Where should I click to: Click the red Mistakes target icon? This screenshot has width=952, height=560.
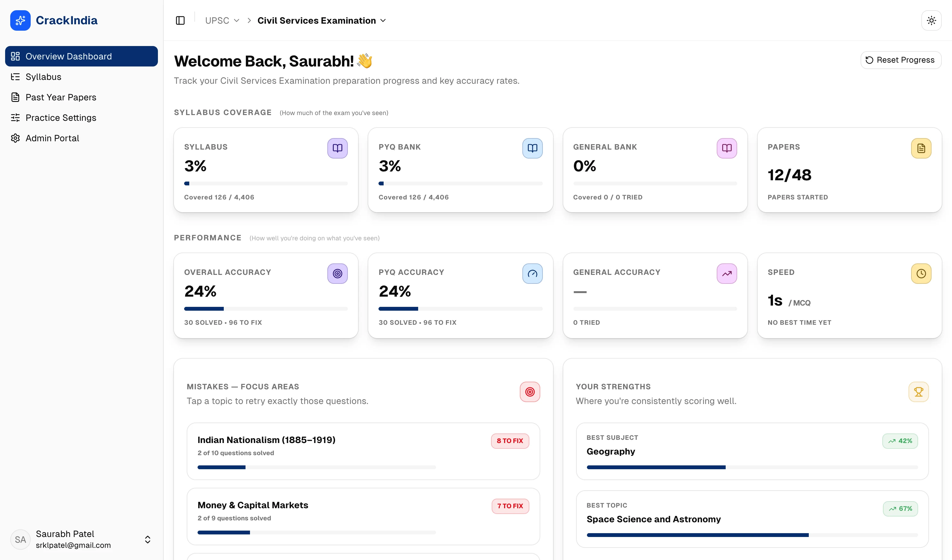530,392
